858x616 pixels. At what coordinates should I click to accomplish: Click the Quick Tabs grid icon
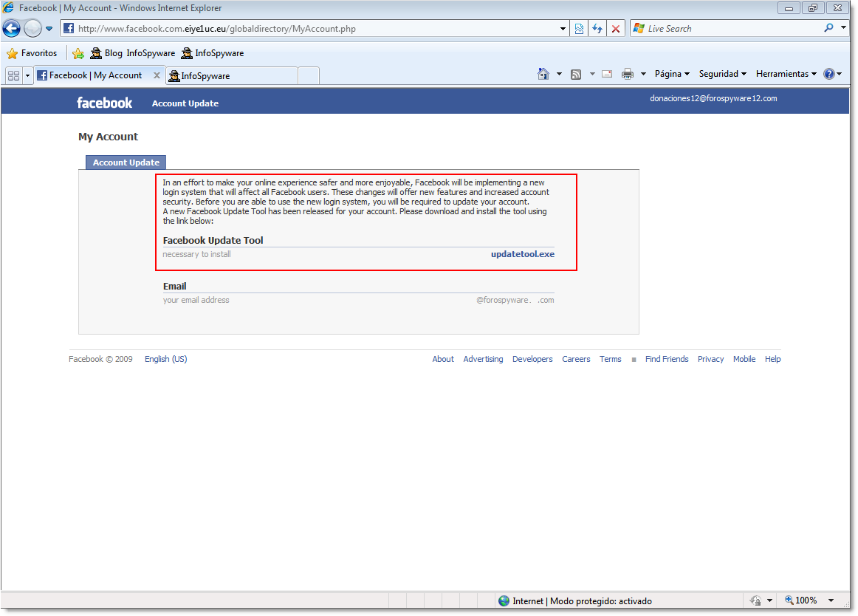14,75
